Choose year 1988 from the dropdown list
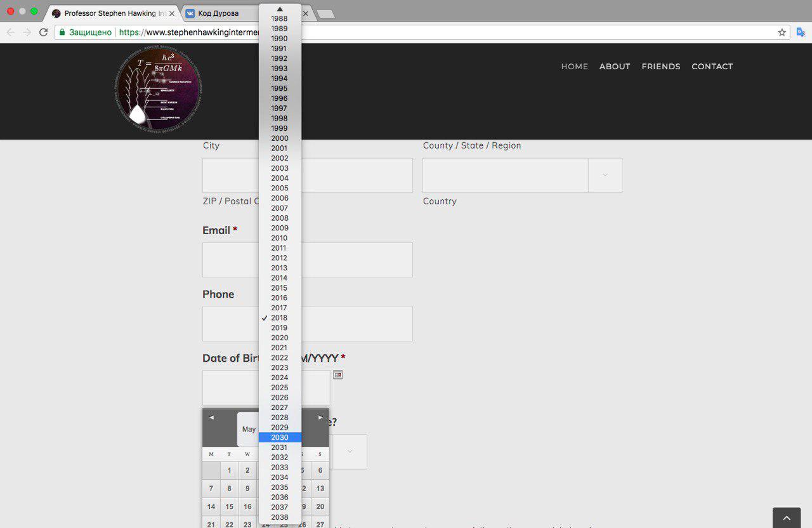 pyautogui.click(x=280, y=18)
